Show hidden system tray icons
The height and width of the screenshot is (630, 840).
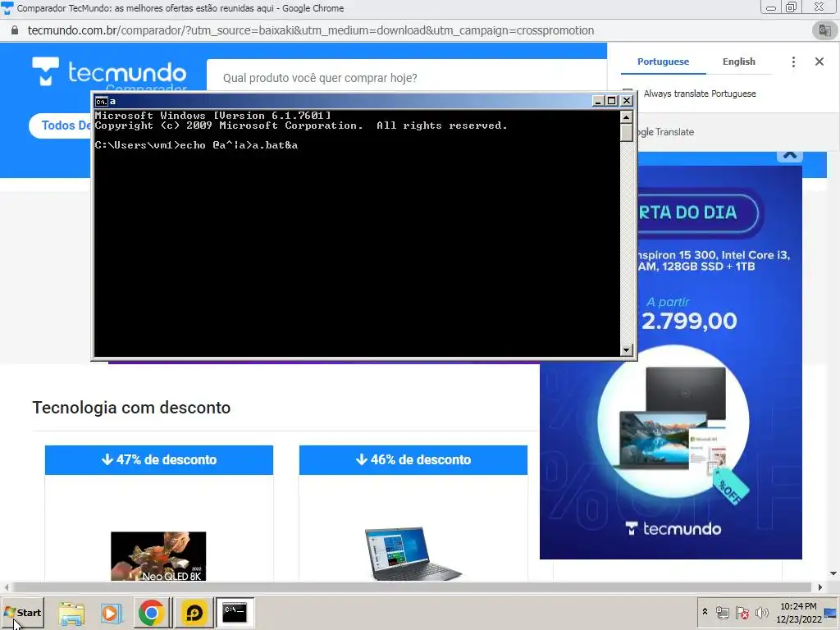coord(705,612)
